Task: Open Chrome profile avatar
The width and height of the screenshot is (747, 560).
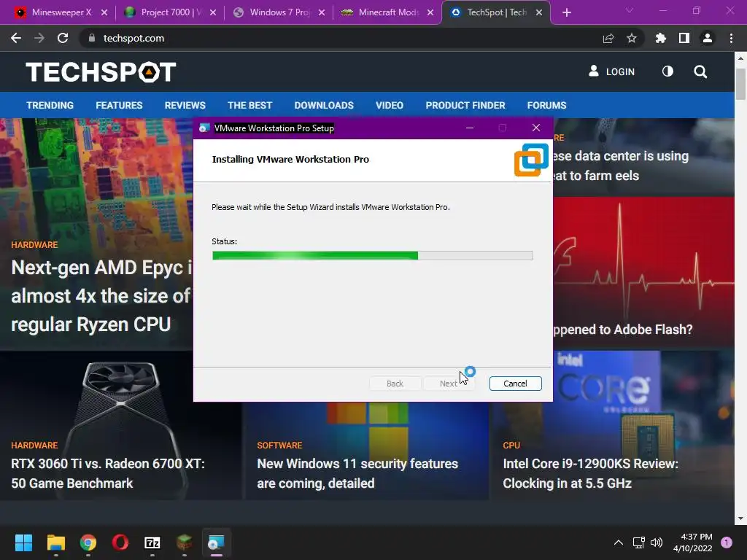Action: click(x=708, y=38)
